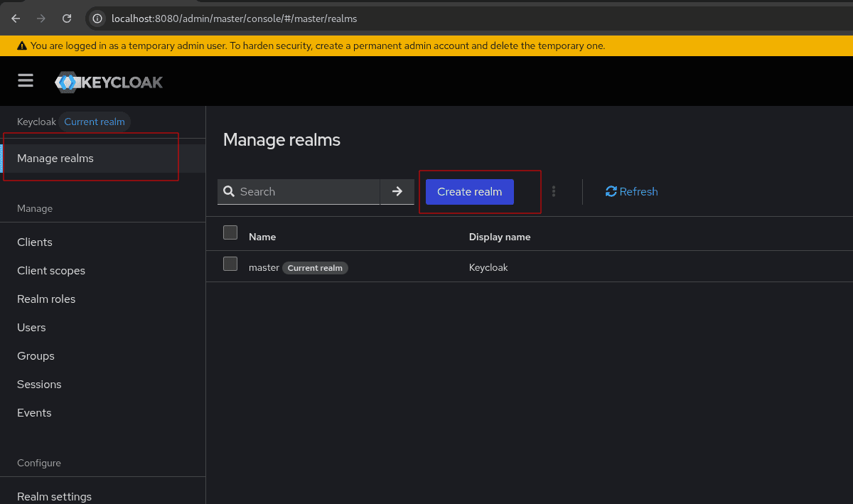853x504 pixels.
Task: Expand the Manage realms section
Action: pos(55,158)
